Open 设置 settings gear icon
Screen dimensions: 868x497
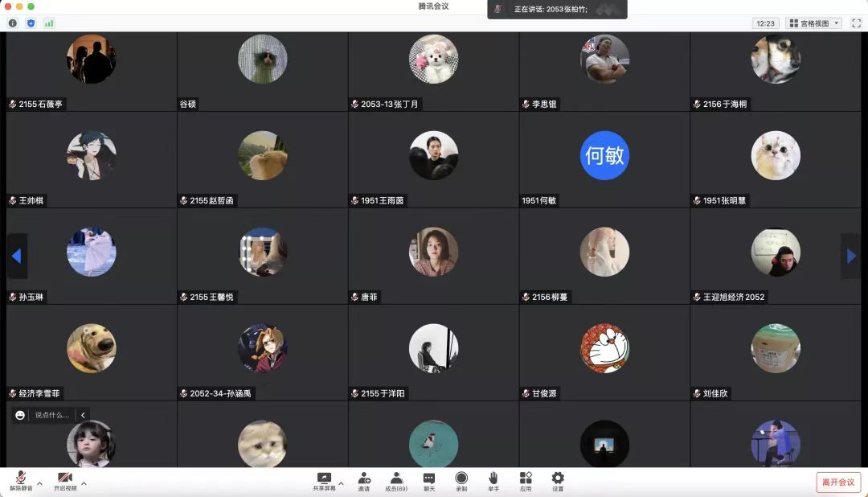point(558,481)
